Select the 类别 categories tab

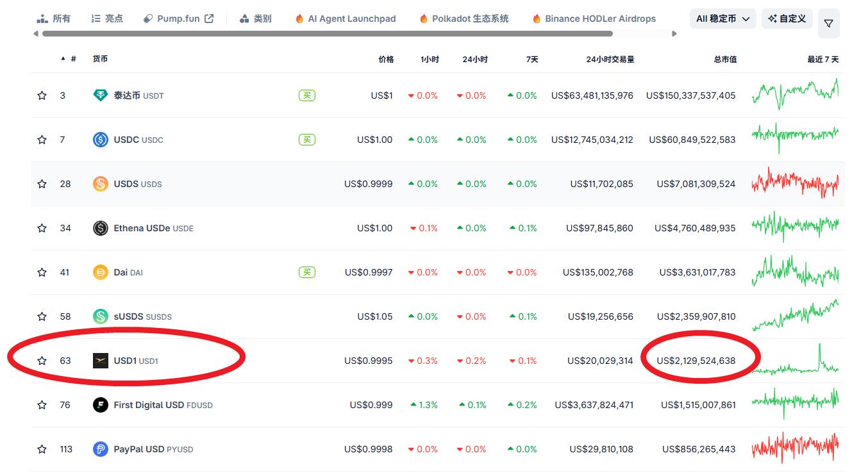[255, 19]
